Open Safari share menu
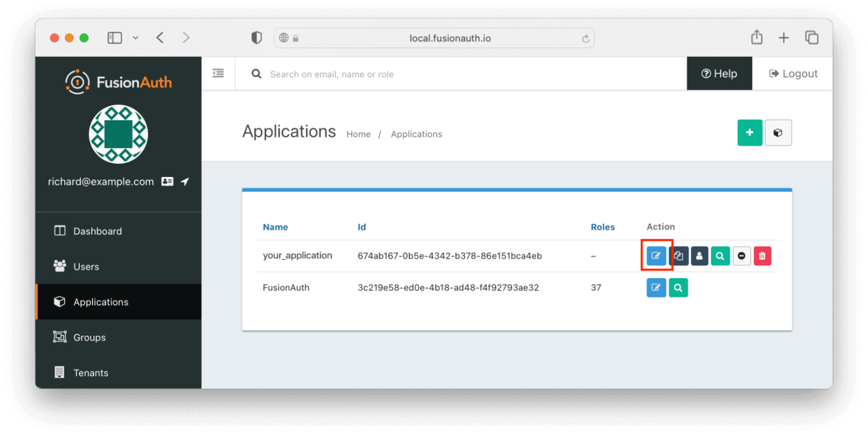The height and width of the screenshot is (442, 868). click(x=756, y=37)
